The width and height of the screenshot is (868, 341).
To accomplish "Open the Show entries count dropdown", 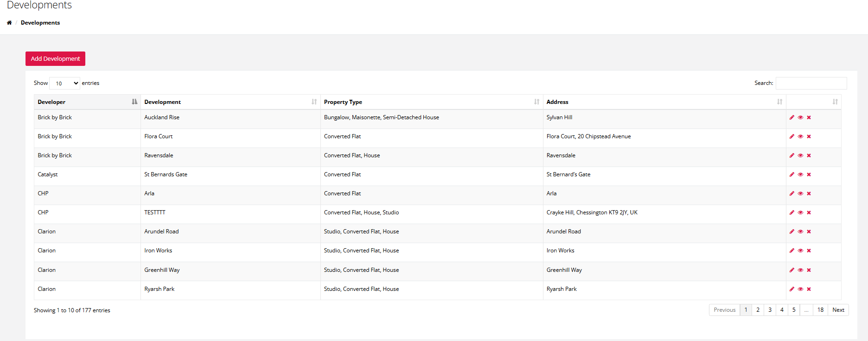I will tap(64, 84).
